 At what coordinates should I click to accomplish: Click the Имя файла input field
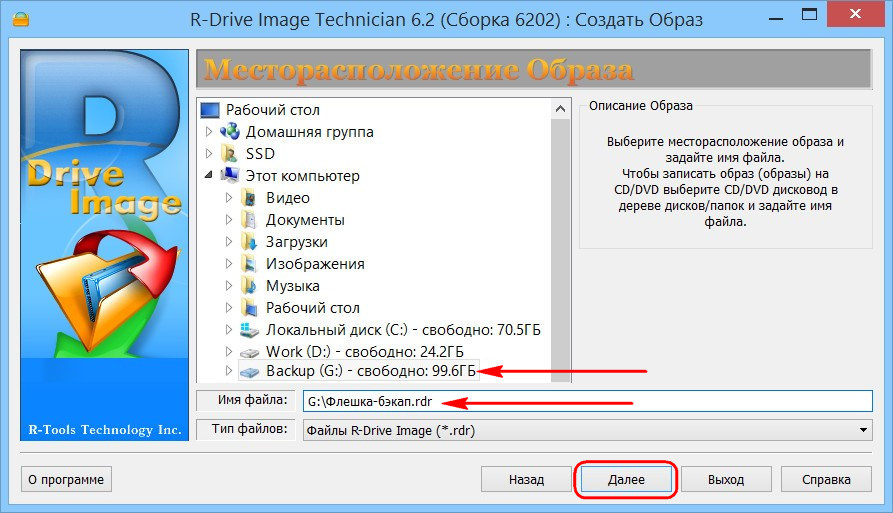click(587, 401)
